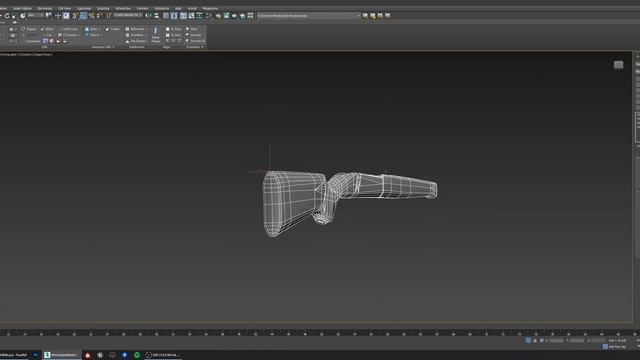Align selection with To View button
640x360 pixels.
click(x=173, y=29)
